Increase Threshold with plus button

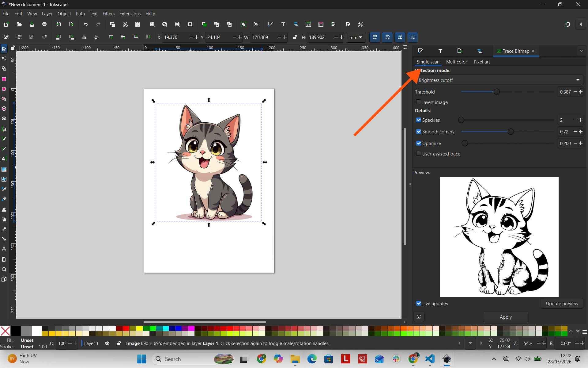[581, 92]
